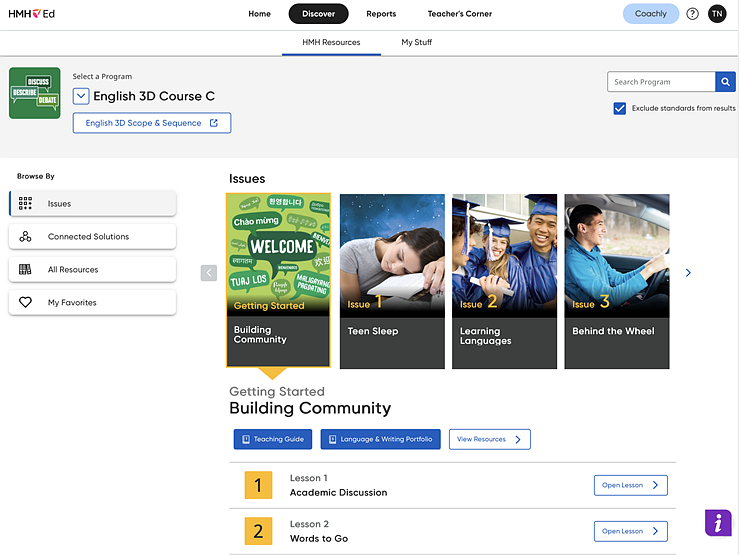Screen dimensions: 740x555
Task: Open Lesson 2 Words to Go
Action: (x=631, y=531)
